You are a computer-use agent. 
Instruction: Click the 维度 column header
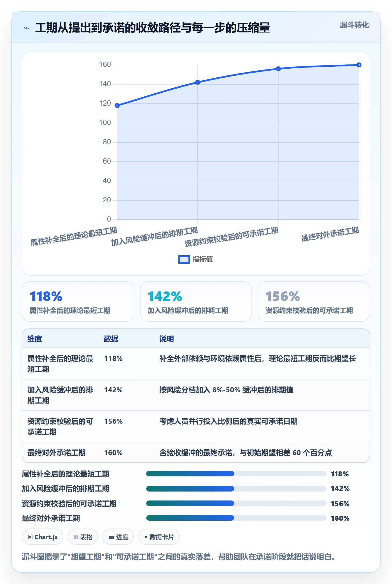coord(35,339)
